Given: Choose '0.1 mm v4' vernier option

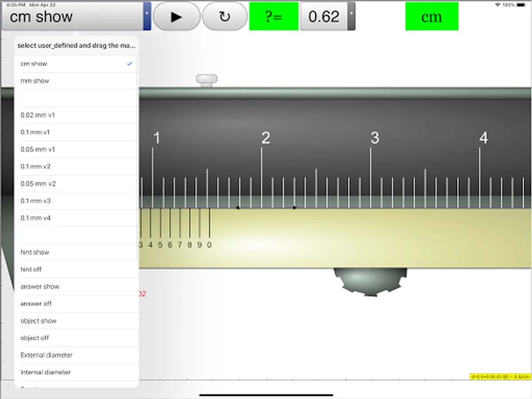Looking at the screenshot, I should click(x=76, y=218).
